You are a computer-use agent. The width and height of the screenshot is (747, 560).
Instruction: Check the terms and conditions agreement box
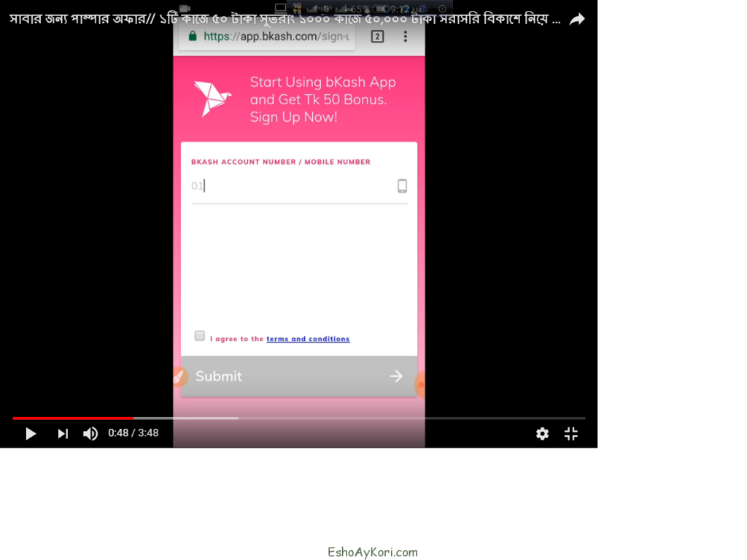pyautogui.click(x=200, y=336)
